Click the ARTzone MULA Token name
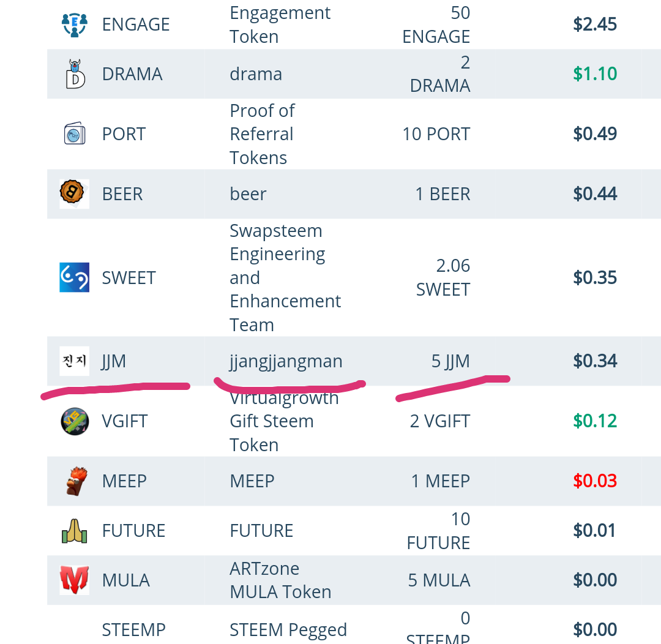661x644 pixels. click(x=280, y=580)
